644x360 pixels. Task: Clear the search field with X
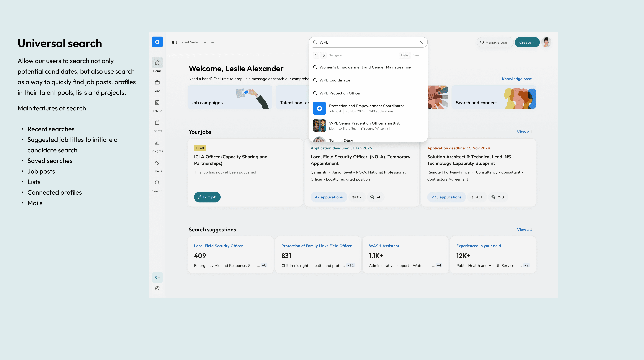pos(421,42)
